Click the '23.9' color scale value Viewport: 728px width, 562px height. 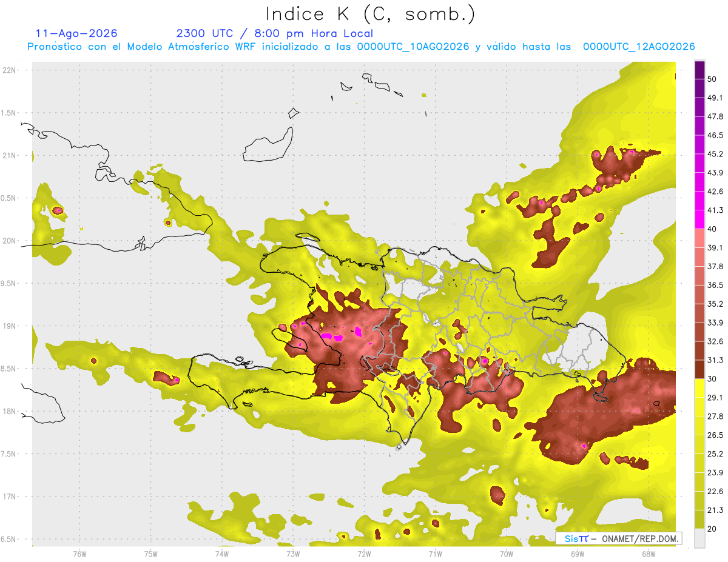(715, 473)
